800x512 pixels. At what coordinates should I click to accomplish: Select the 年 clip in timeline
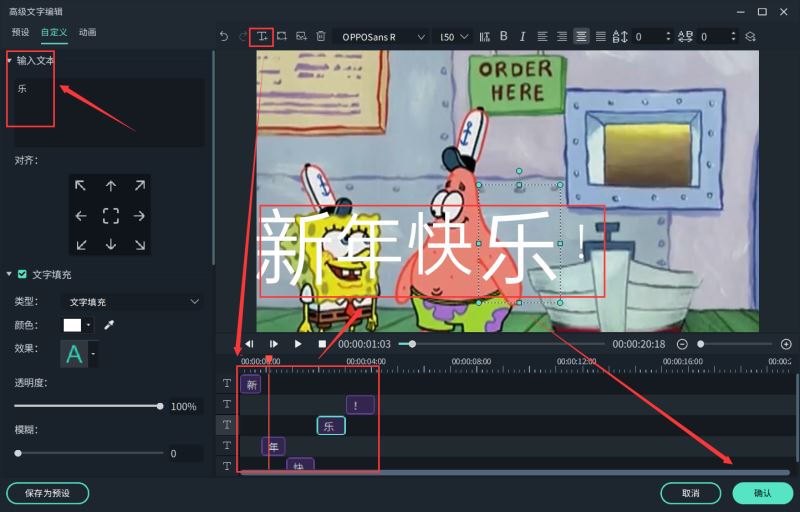273,447
